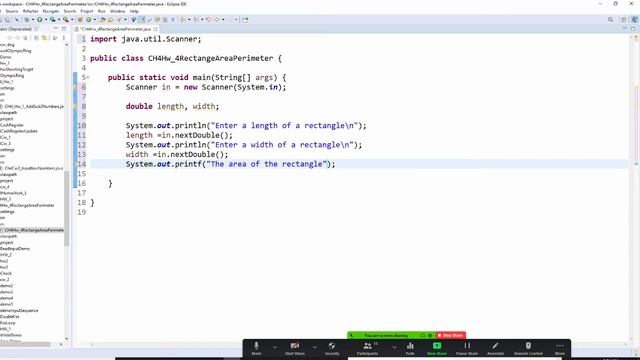The width and height of the screenshot is (640, 360).
Task: Click the Open Perspective icon
Action: click(624, 20)
